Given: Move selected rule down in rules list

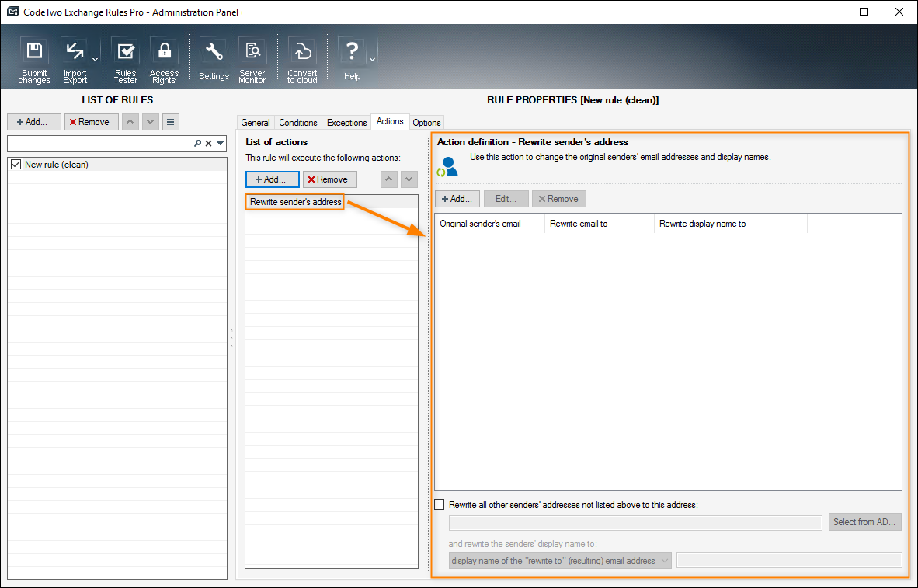Looking at the screenshot, I should click(151, 122).
